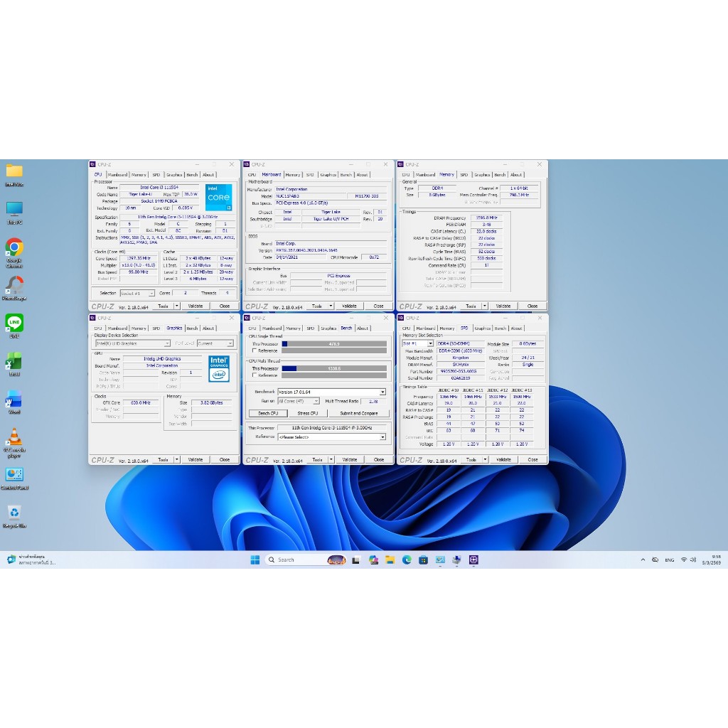Viewport: 728px width, 728px height.
Task: Expand the Benchmark version dropdown
Action: 382,392
